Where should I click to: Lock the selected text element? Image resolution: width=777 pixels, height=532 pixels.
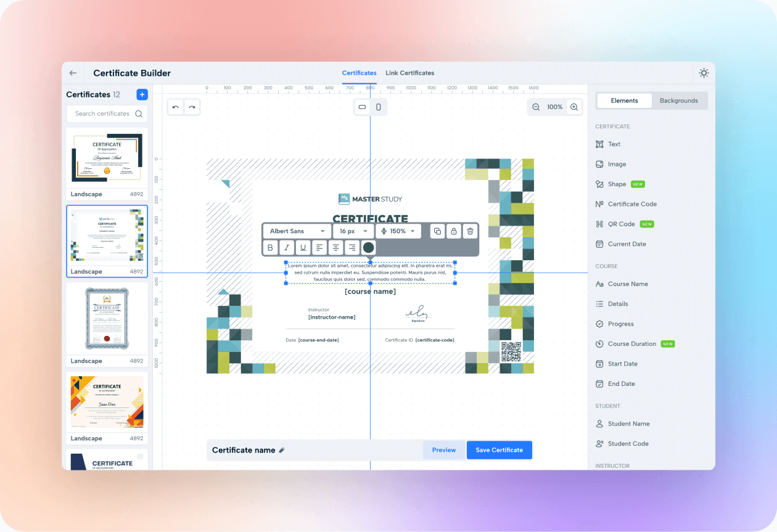pyautogui.click(x=454, y=231)
